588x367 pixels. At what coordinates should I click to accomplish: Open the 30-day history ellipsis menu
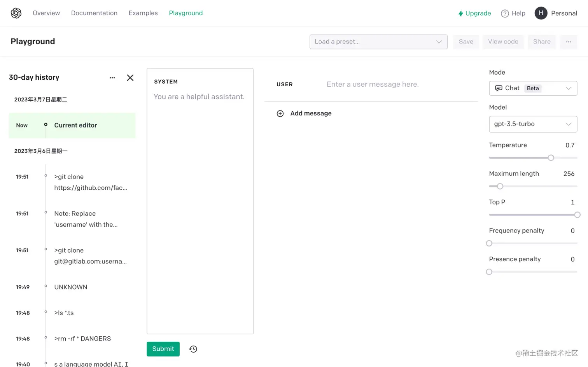pos(112,78)
